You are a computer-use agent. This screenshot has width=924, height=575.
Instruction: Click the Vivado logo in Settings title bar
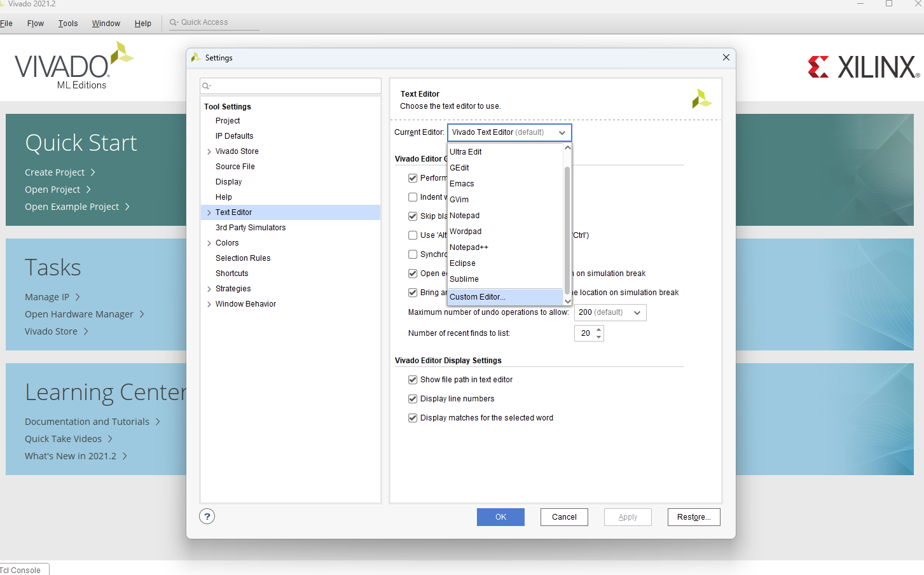coord(196,57)
